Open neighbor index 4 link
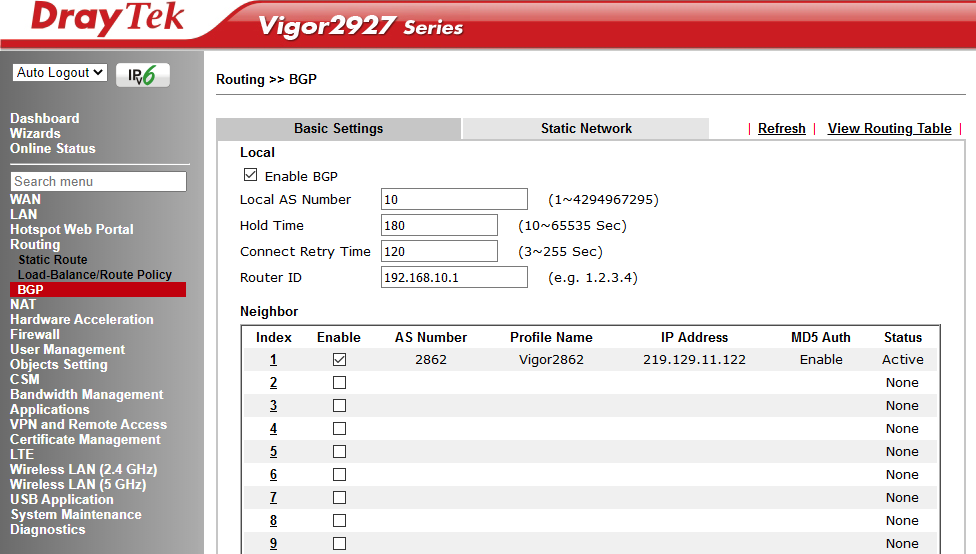The image size is (976, 554). [x=273, y=429]
